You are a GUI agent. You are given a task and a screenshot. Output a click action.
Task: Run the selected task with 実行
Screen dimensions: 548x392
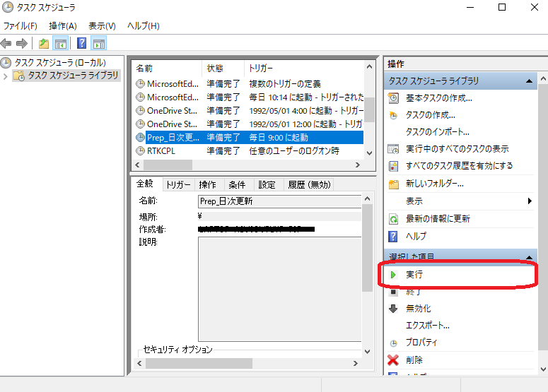(414, 274)
